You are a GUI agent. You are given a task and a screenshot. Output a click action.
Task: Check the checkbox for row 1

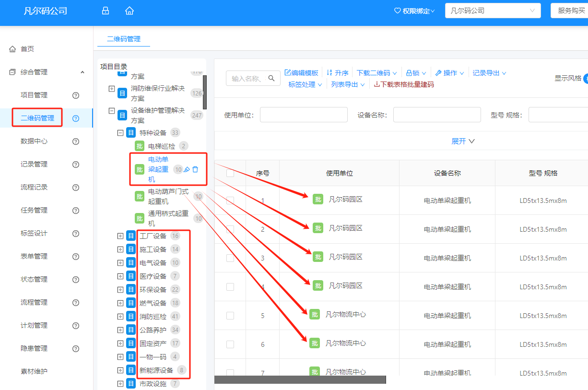pyautogui.click(x=229, y=199)
